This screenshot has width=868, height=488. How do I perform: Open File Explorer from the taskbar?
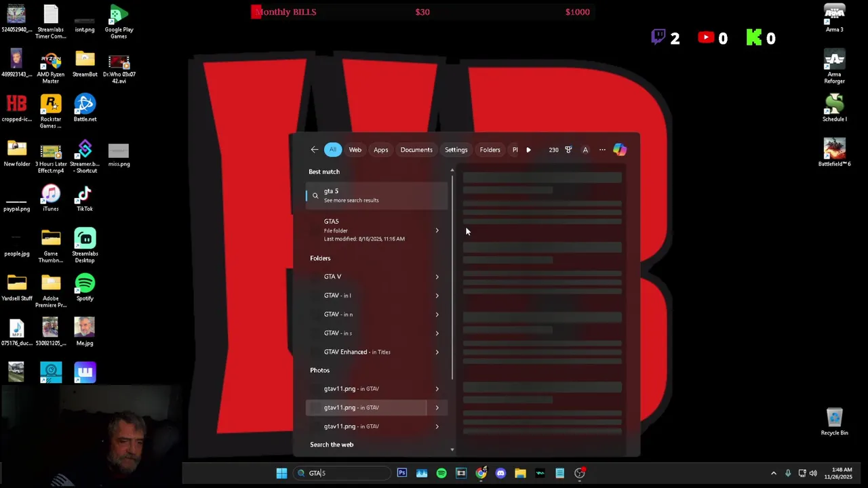[520, 473]
